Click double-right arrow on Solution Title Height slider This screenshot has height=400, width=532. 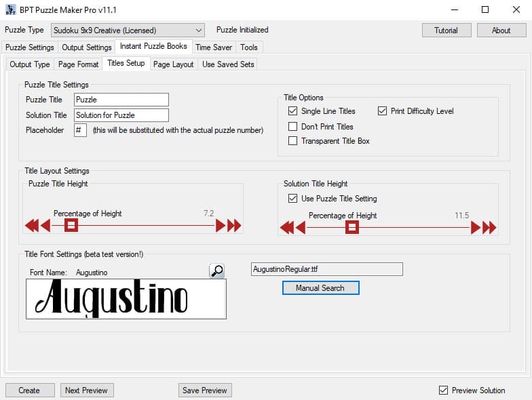click(489, 227)
